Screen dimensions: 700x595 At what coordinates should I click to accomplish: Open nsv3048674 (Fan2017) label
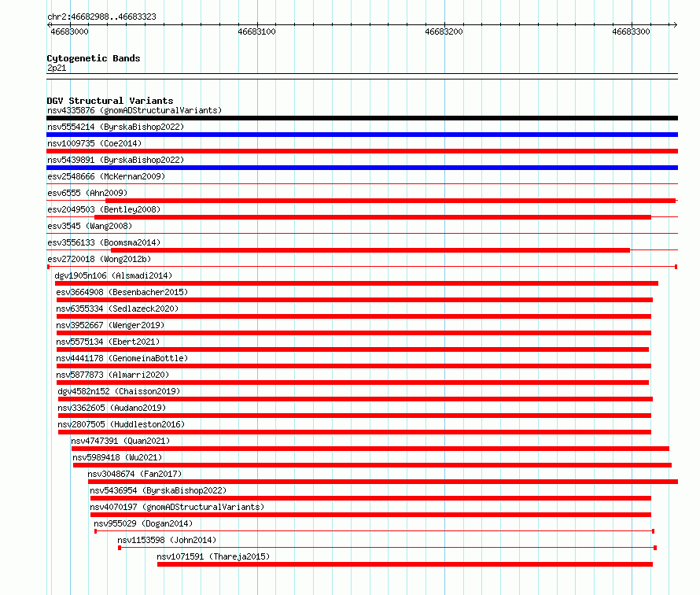point(134,474)
